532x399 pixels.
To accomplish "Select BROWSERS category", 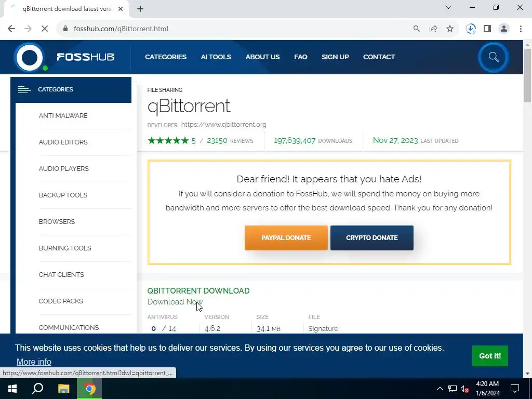I will [57, 221].
